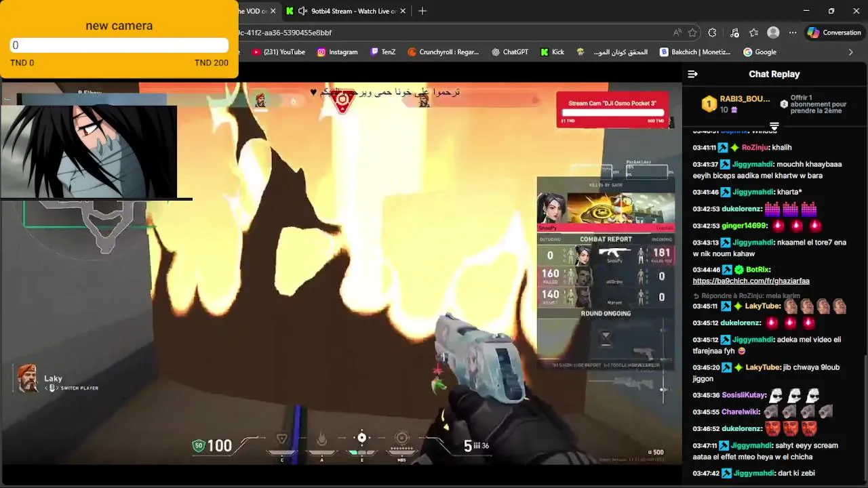Jump to 03:47:11 chat timestamp
Image resolution: width=868 pixels, height=488 pixels.
click(x=704, y=445)
